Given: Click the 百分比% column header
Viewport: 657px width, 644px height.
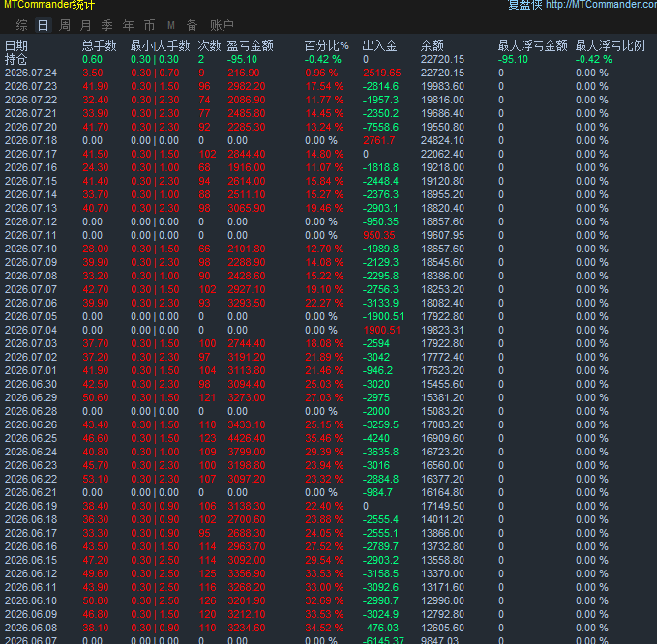Looking at the screenshot, I should tap(326, 45).
